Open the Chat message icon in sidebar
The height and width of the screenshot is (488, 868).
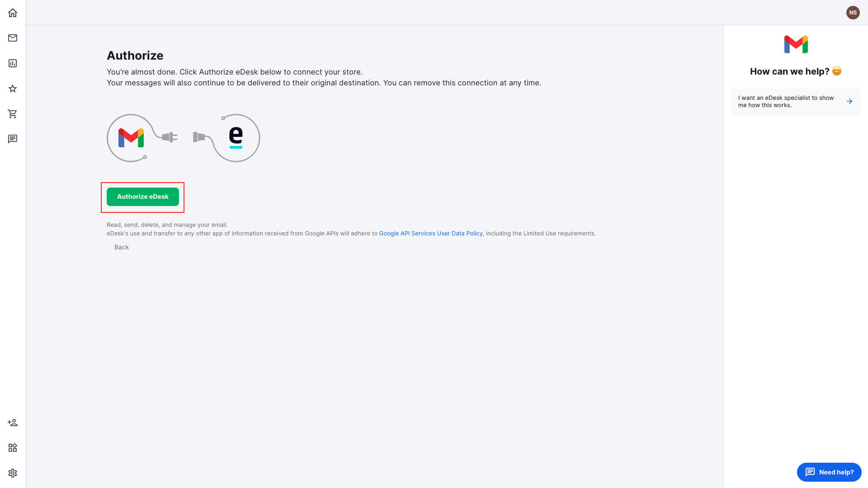[x=13, y=139]
